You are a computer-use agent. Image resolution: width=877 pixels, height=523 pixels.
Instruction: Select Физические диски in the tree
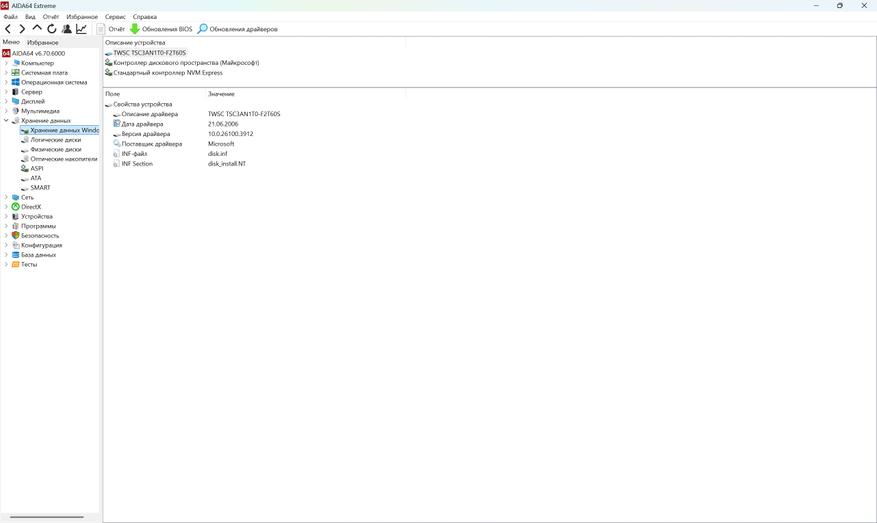click(56, 149)
